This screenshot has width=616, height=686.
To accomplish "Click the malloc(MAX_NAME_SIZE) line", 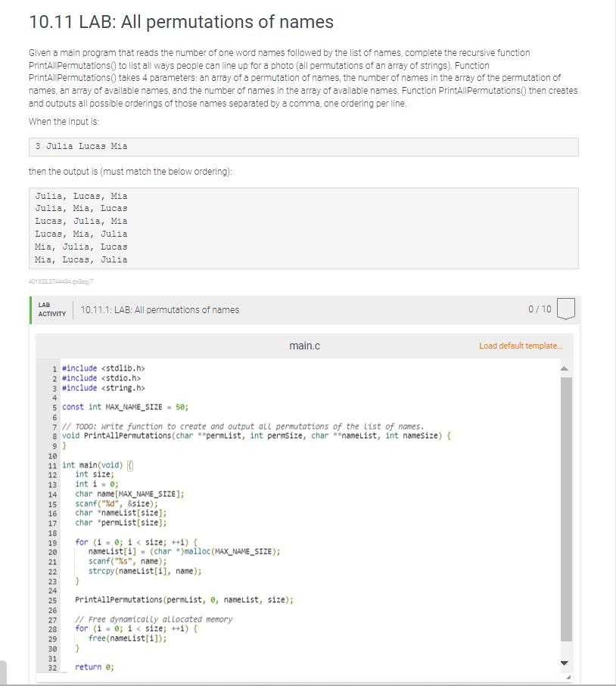I will (x=185, y=551).
